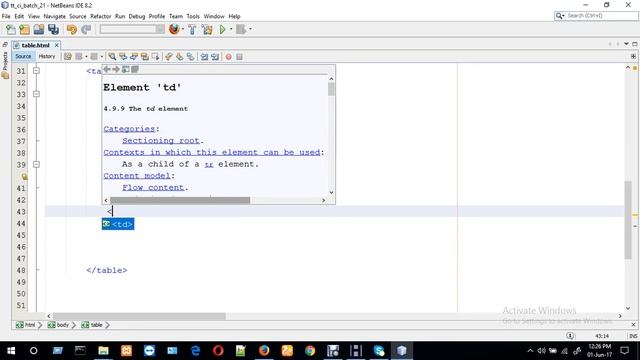Switch to the Source view tab
Image resolution: width=640 pixels, height=360 pixels.
(x=23, y=57)
